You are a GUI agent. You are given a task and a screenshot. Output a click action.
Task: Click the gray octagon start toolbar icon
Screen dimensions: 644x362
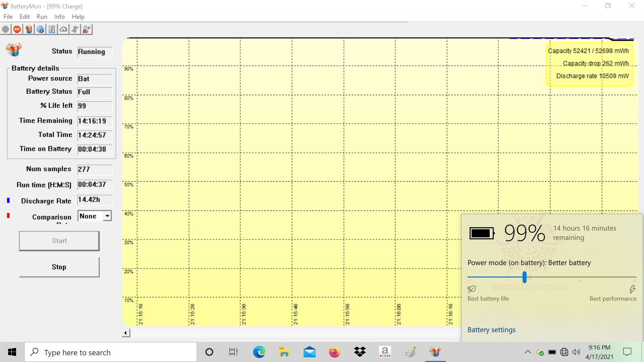[6, 29]
